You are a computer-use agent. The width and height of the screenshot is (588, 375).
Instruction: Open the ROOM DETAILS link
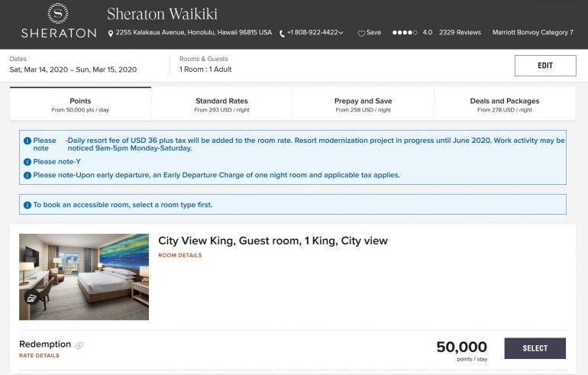tap(179, 255)
